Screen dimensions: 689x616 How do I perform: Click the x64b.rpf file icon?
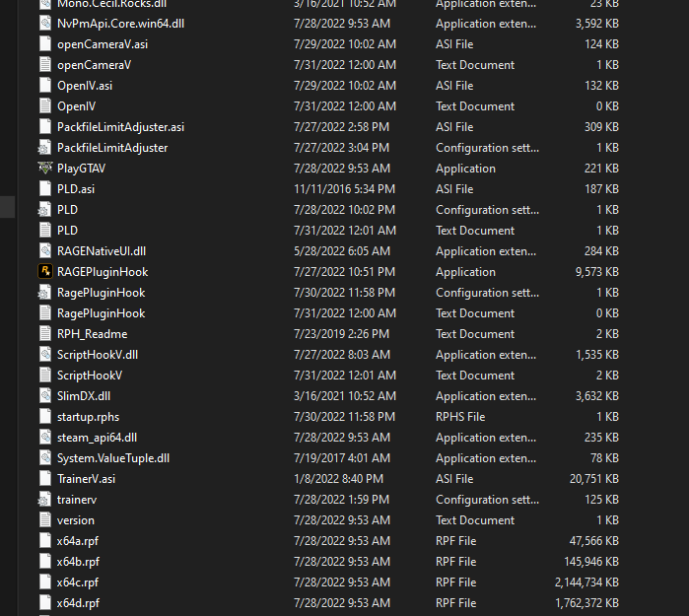point(44,562)
